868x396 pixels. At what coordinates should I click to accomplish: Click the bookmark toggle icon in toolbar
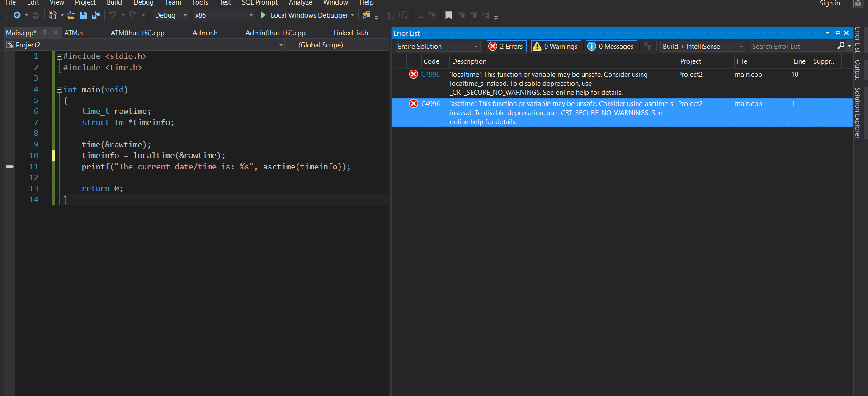pyautogui.click(x=448, y=15)
